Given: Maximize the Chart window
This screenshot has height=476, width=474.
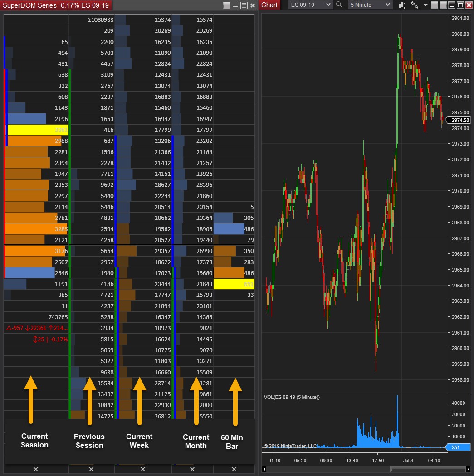Looking at the screenshot, I should [x=460, y=5].
